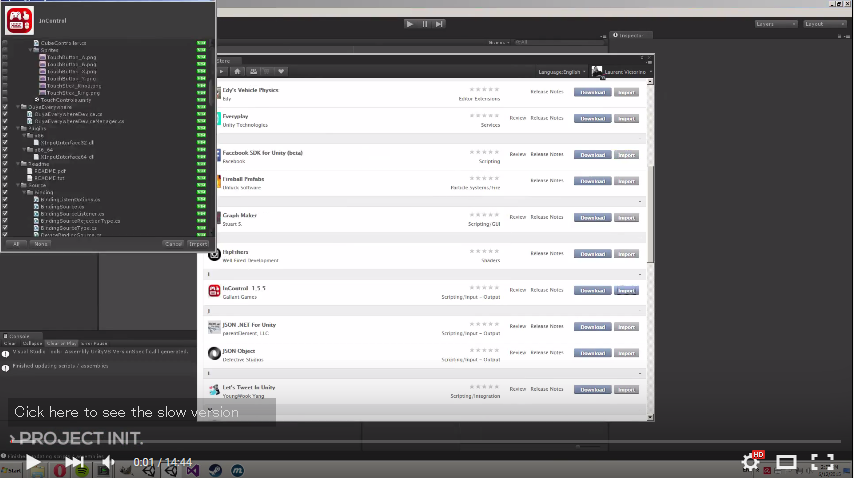This screenshot has height=478, width=854.
Task: Uncheck XInputInterface32.dll checkbox
Action: coord(5,143)
